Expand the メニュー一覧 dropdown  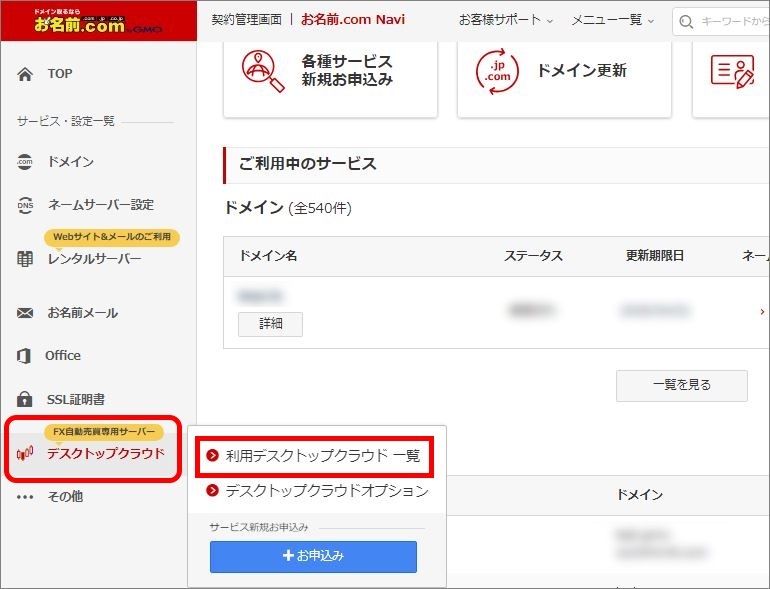click(x=613, y=20)
